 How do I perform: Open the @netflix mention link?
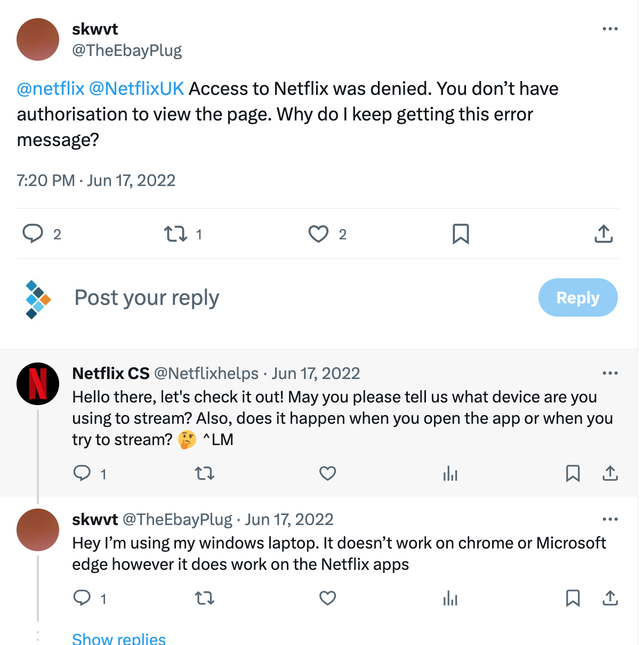coord(51,88)
